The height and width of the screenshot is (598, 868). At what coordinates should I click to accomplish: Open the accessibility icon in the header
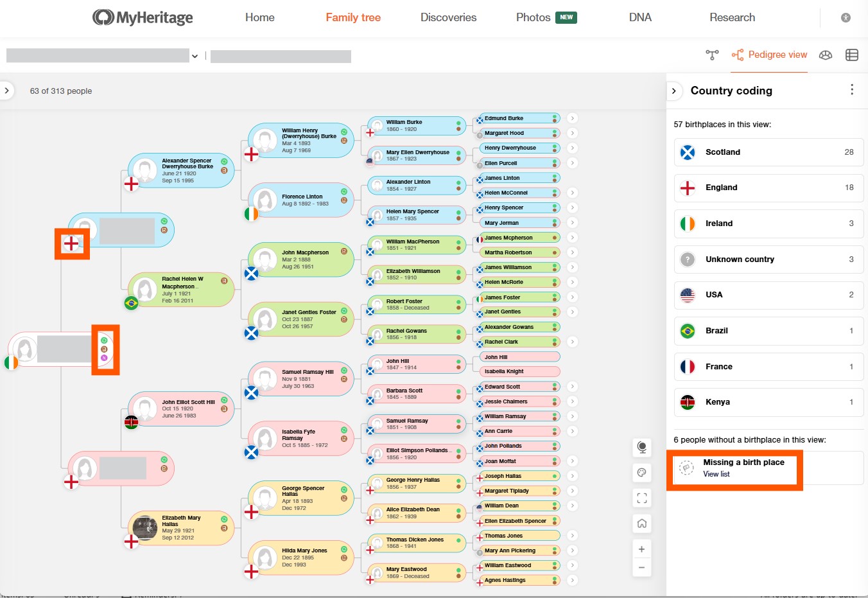[846, 18]
